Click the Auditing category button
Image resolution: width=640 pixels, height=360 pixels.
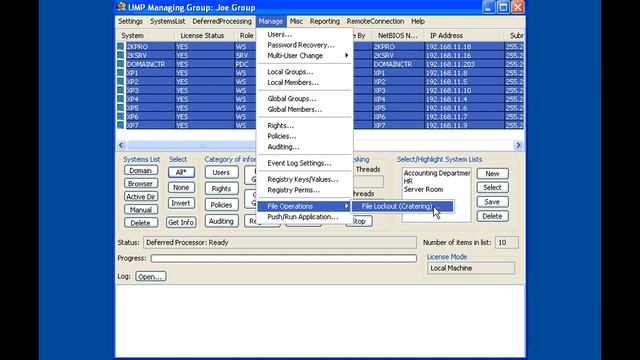pos(221,221)
